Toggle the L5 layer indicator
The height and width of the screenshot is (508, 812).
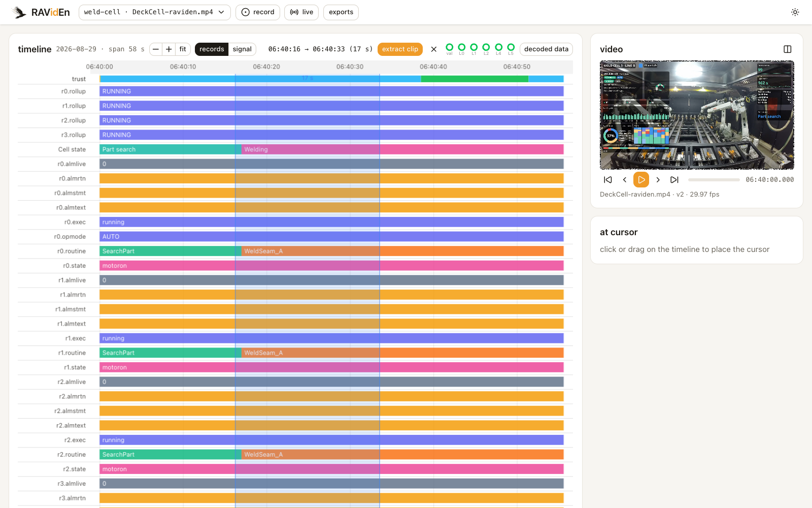[511, 49]
